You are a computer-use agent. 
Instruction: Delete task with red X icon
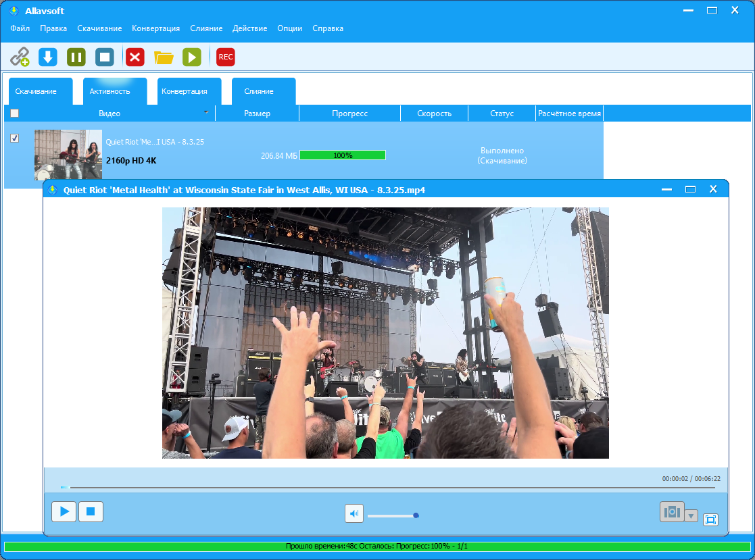point(135,57)
